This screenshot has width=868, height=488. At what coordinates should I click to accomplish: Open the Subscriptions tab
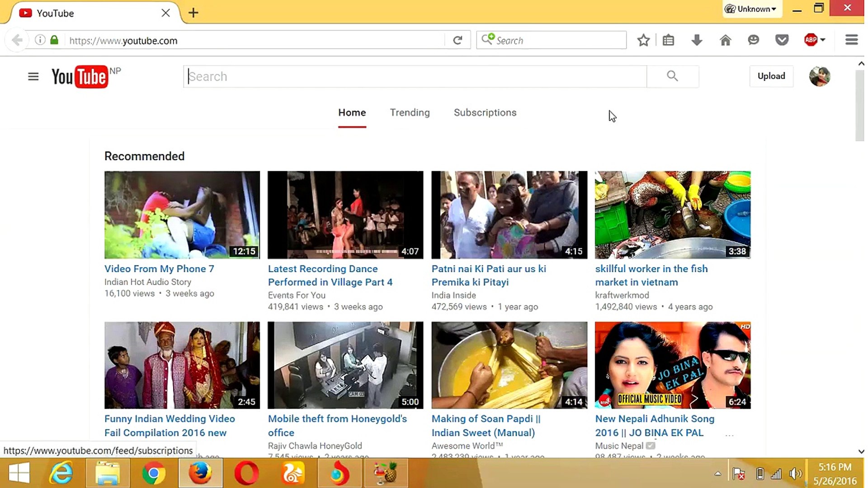tap(485, 113)
